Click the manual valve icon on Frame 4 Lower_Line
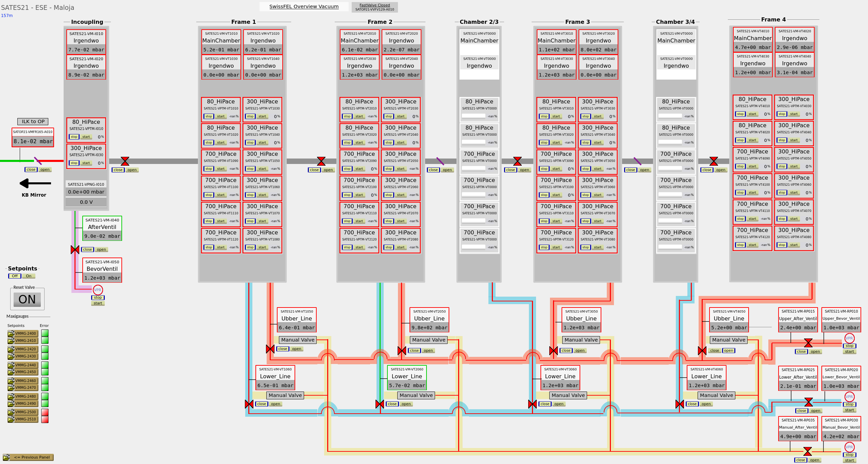868x464 pixels. point(680,404)
